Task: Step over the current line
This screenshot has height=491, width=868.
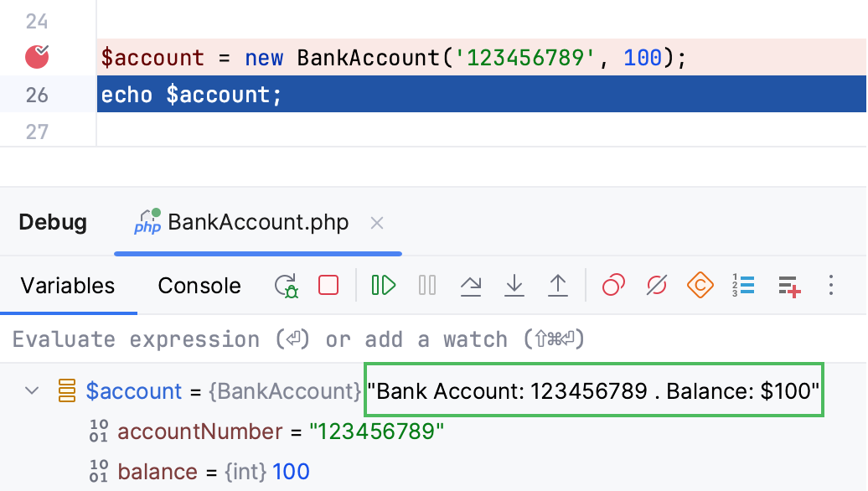Action: pyautogui.click(x=471, y=285)
